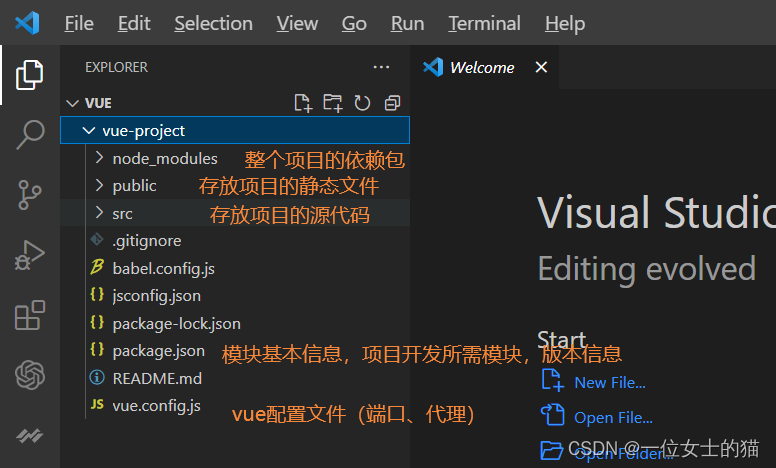This screenshot has width=776, height=468.
Task: Click the bottom activity bar extension icon
Action: (x=30, y=435)
